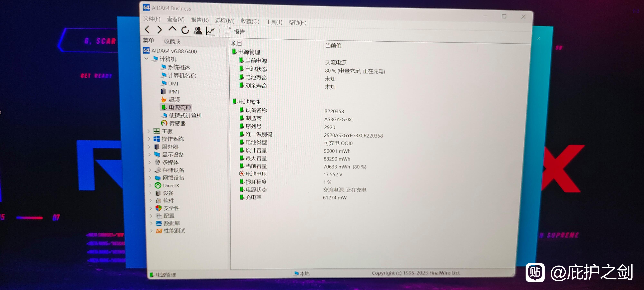This screenshot has height=290, width=644.
Task: Click the 主板 motherboard icon
Action: point(156,131)
